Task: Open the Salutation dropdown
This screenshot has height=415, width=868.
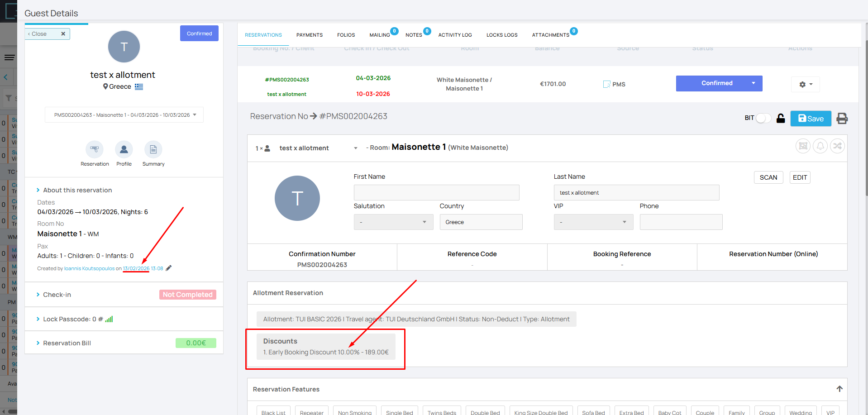Action: coord(393,222)
